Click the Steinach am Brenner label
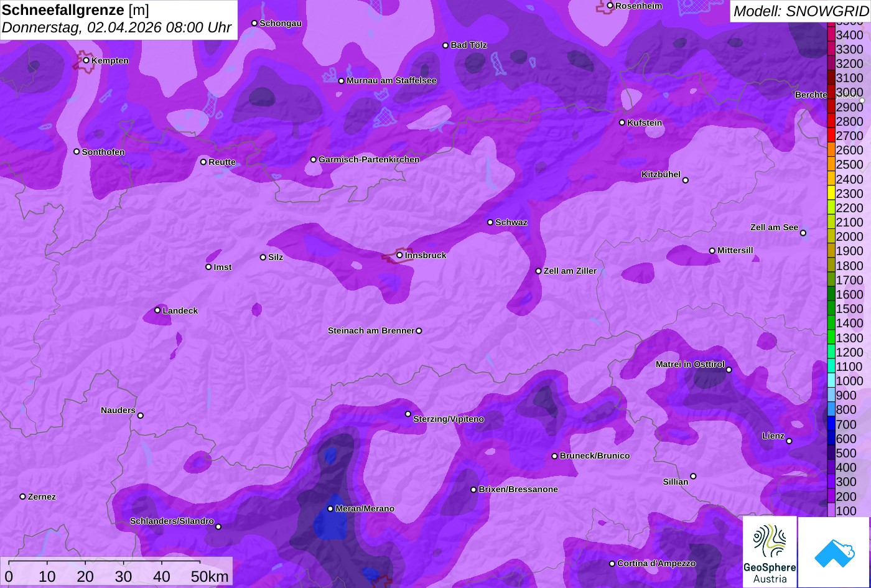Image resolution: width=871 pixels, height=588 pixels. point(371,330)
